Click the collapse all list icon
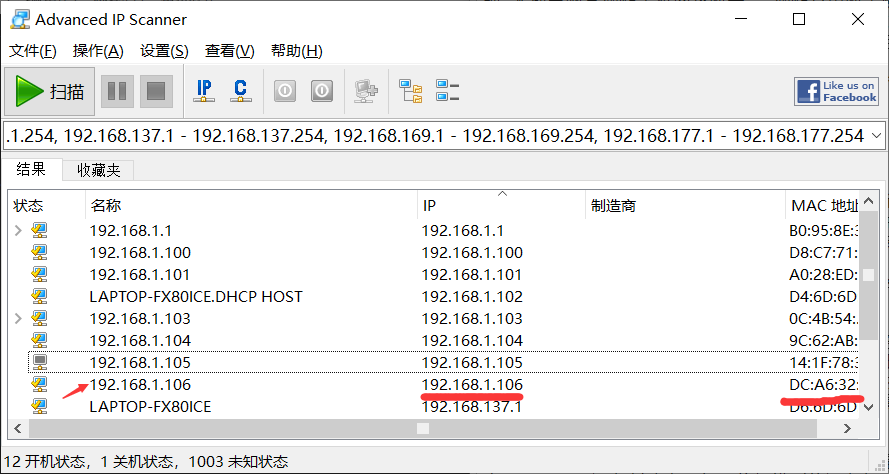Image resolution: width=889 pixels, height=474 pixels. tap(447, 91)
